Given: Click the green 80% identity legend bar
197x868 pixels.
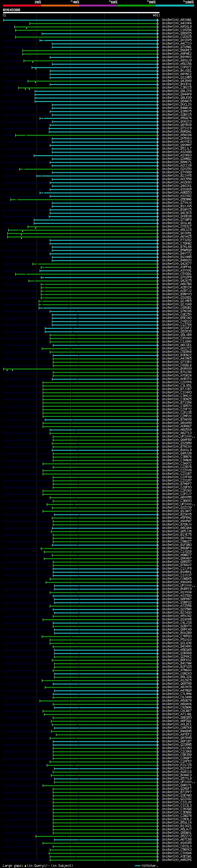Looking at the screenshot, I should pos(137,6).
